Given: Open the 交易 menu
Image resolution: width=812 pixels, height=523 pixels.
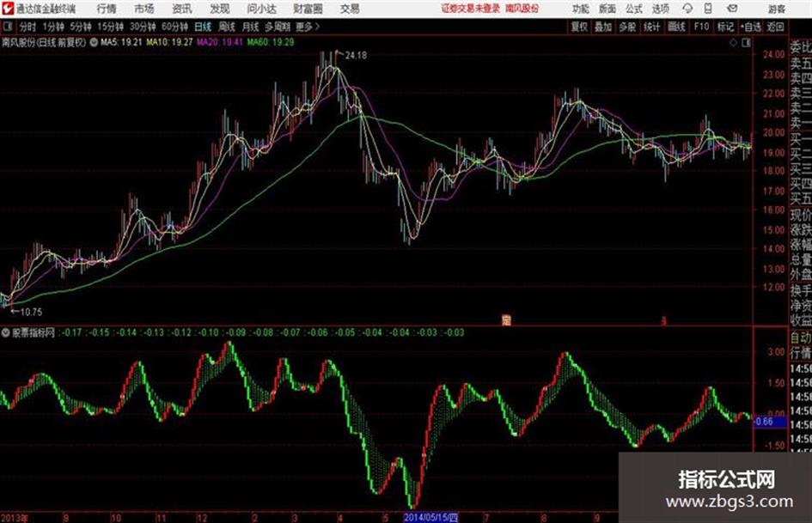Looking at the screenshot, I should 350,9.
